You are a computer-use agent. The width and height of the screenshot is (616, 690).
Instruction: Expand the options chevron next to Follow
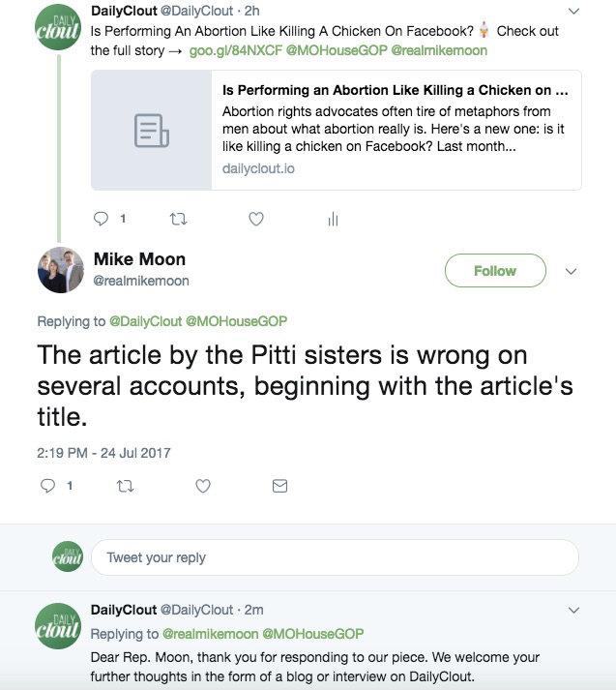tap(571, 271)
